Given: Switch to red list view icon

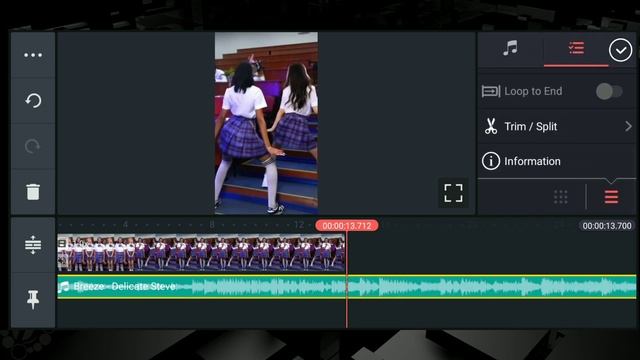Looking at the screenshot, I should pyautogui.click(x=611, y=197).
